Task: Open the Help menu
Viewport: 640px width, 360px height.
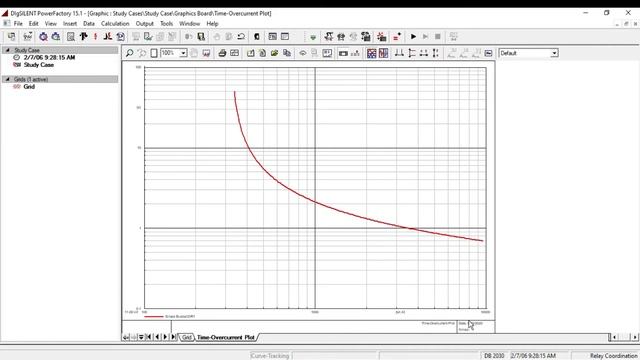Action: 212,24
